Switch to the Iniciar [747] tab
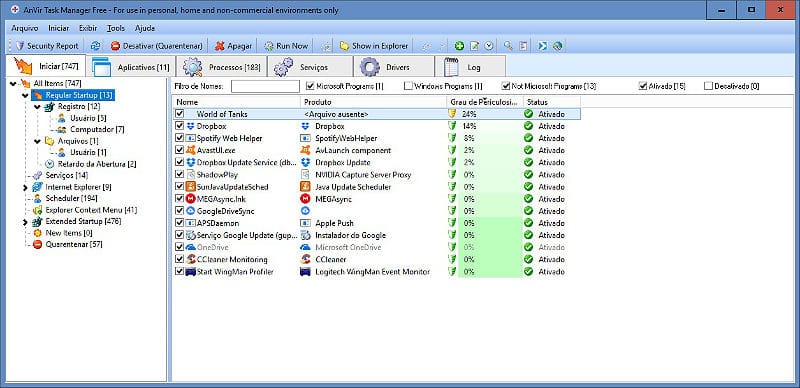The height and width of the screenshot is (388, 800). pyautogui.click(x=45, y=66)
